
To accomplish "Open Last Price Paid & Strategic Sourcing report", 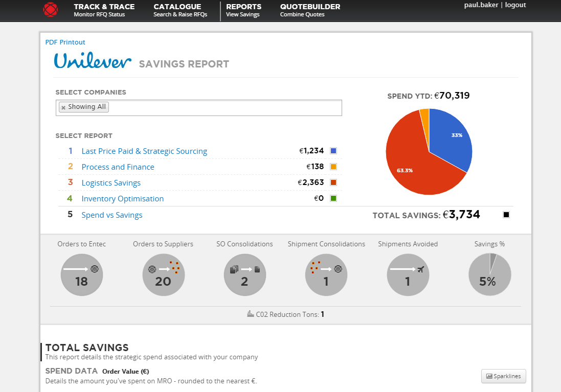I will coord(144,151).
